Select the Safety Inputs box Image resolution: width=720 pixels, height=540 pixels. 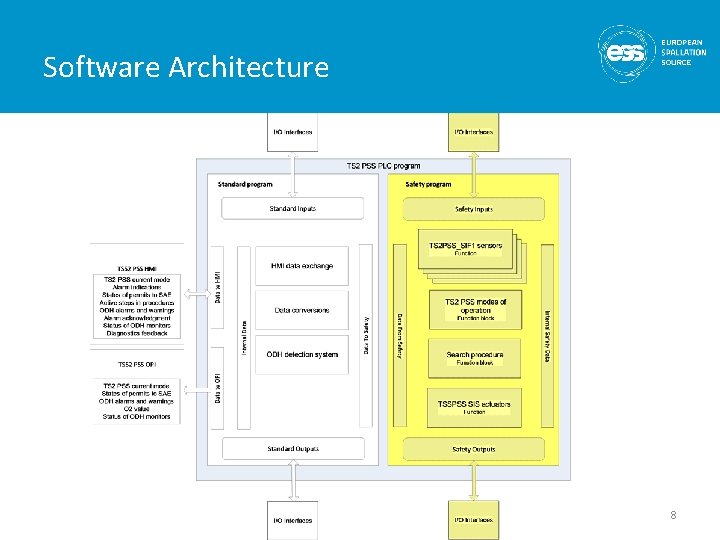pos(473,209)
